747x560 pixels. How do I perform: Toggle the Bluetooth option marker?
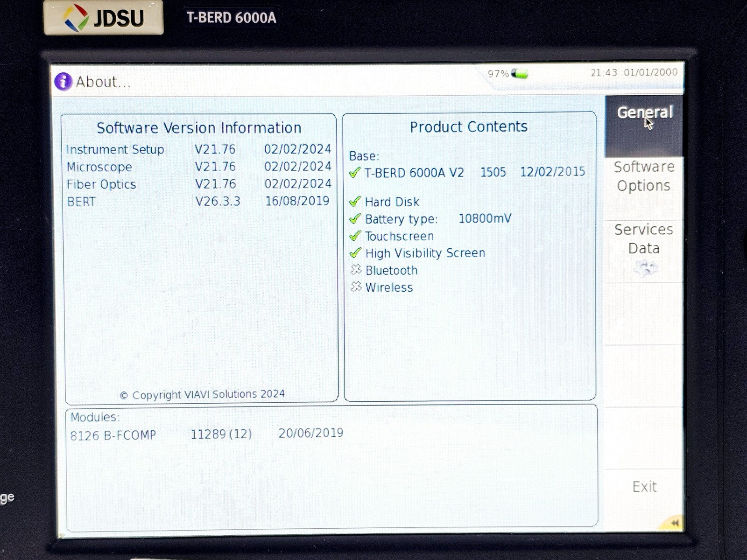(x=356, y=270)
